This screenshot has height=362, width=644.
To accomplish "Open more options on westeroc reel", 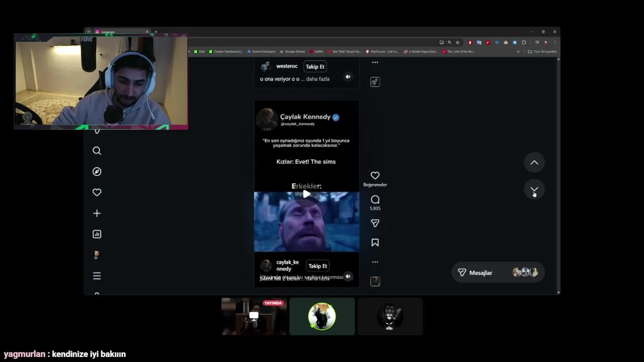I will (x=375, y=62).
